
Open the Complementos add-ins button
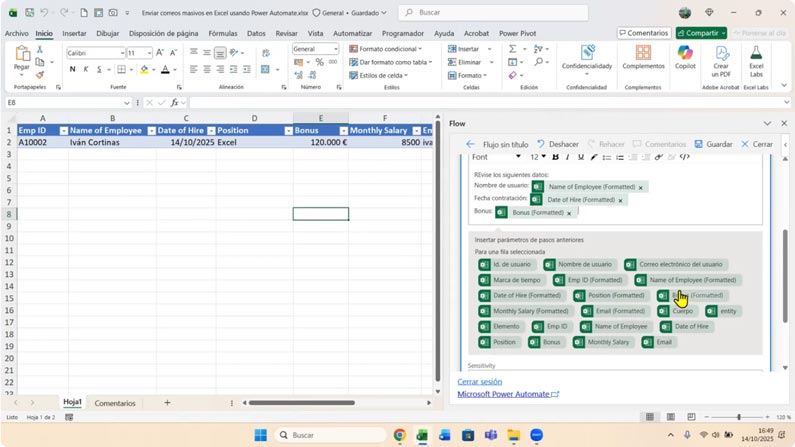(x=643, y=58)
